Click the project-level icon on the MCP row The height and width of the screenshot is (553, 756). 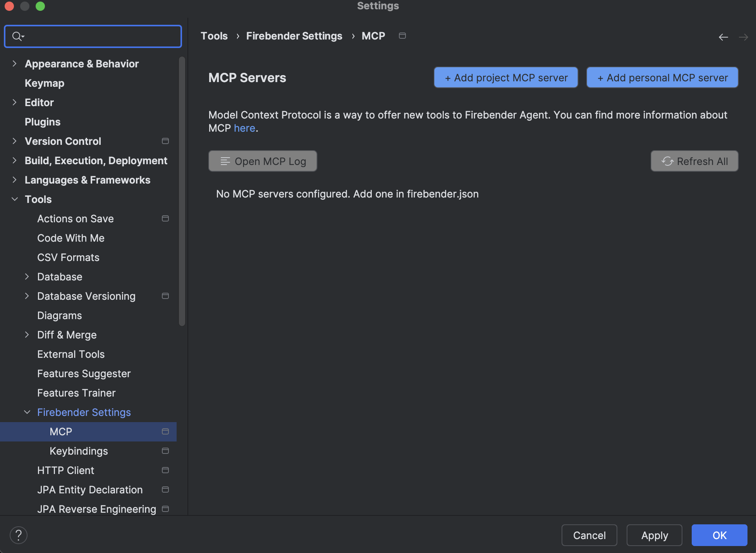coord(165,431)
